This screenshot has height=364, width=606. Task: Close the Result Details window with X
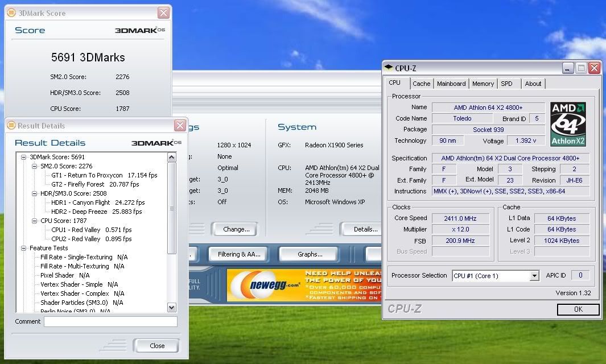pos(180,125)
